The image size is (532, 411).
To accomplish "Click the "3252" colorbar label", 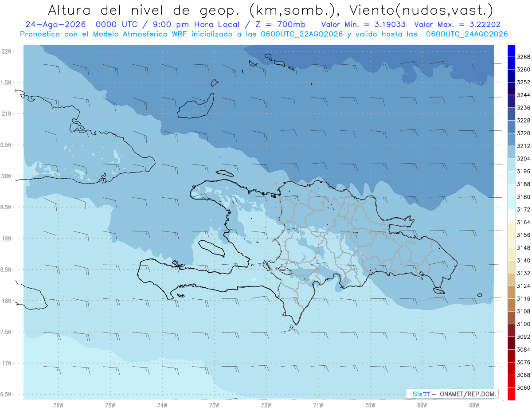I will [x=524, y=82].
